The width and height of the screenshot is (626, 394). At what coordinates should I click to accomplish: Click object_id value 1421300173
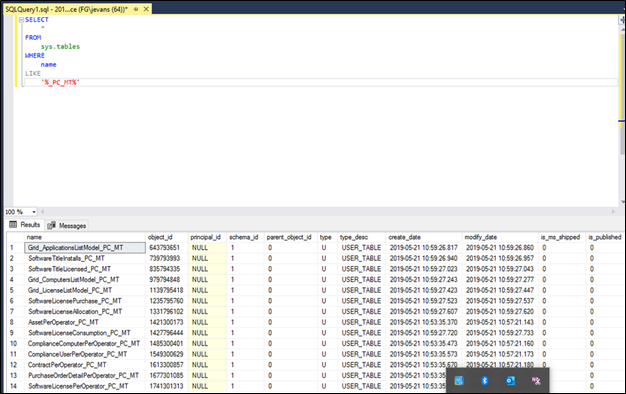click(x=166, y=322)
